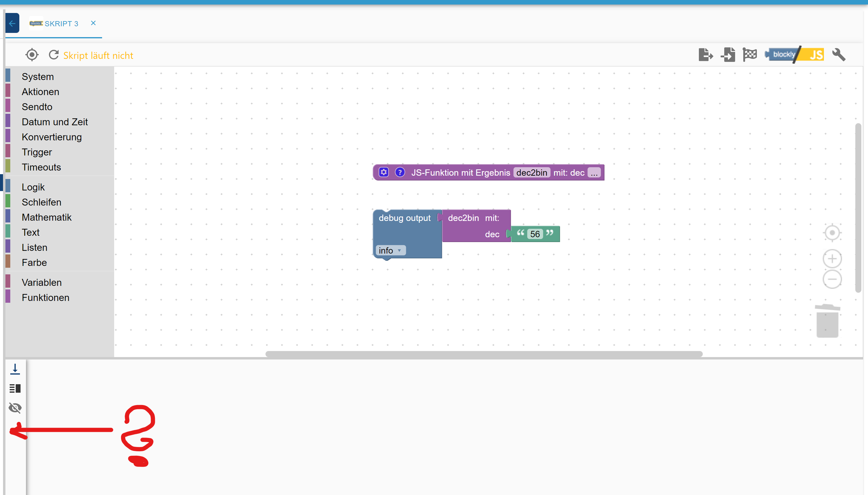This screenshot has width=868, height=495.
Task: Click the locate-blocks crosshair icon in toolbar
Action: pyautogui.click(x=32, y=55)
